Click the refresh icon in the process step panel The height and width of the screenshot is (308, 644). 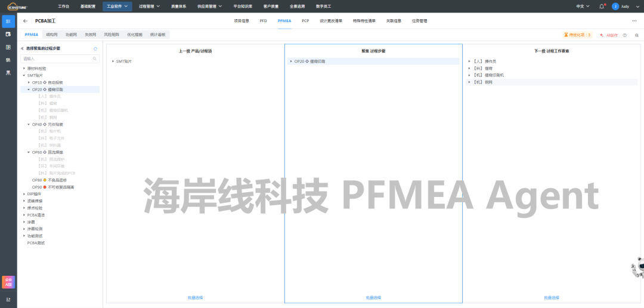pyautogui.click(x=95, y=48)
